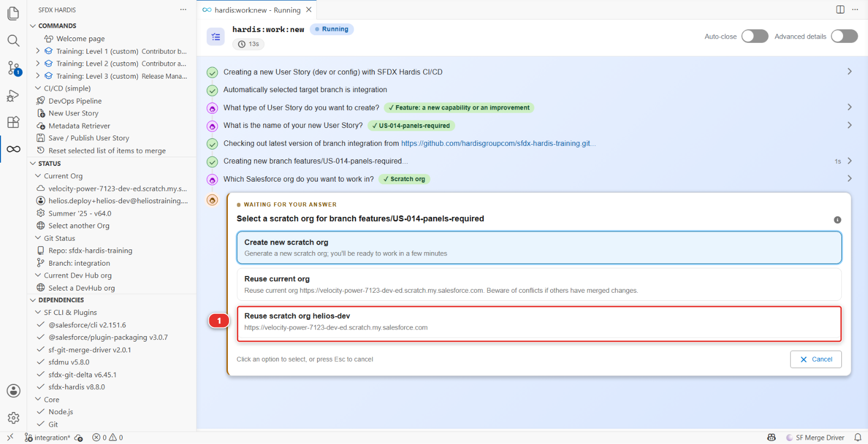Choose Create new scratch org option
This screenshot has height=444, width=868.
tap(539, 248)
